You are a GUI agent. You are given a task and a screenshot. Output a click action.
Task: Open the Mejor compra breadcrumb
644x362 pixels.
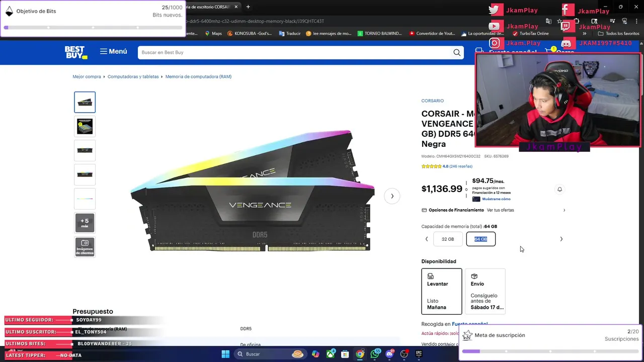coord(87,76)
